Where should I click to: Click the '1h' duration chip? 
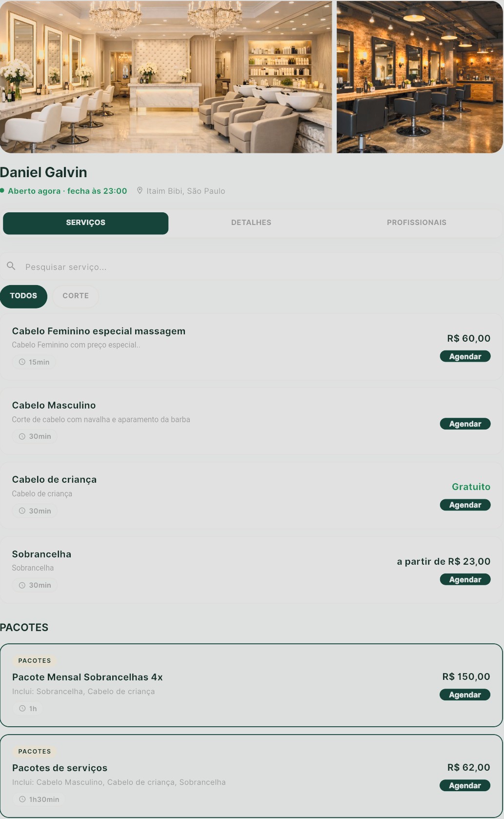point(28,708)
